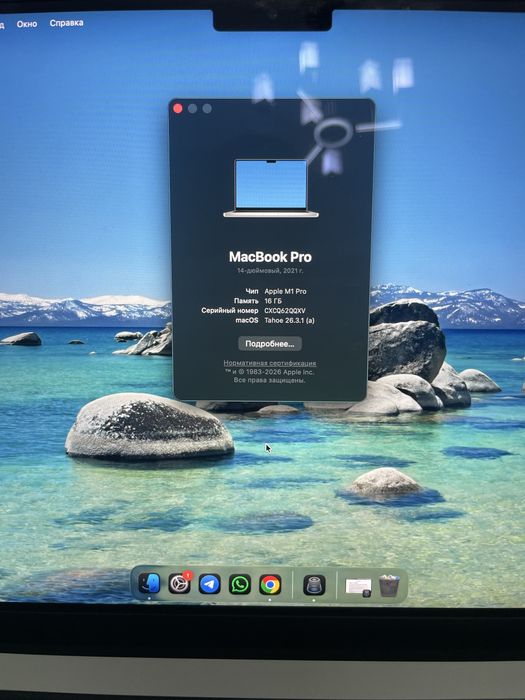Click the Серийный номер label
The image size is (525, 700).
[229, 310]
